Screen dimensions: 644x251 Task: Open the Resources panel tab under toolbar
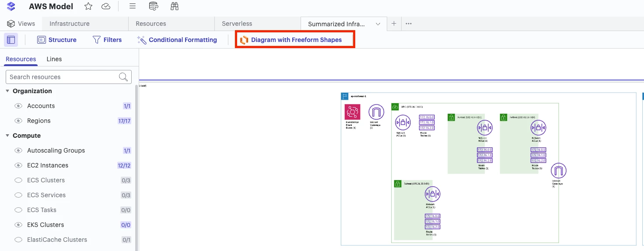pos(21,59)
